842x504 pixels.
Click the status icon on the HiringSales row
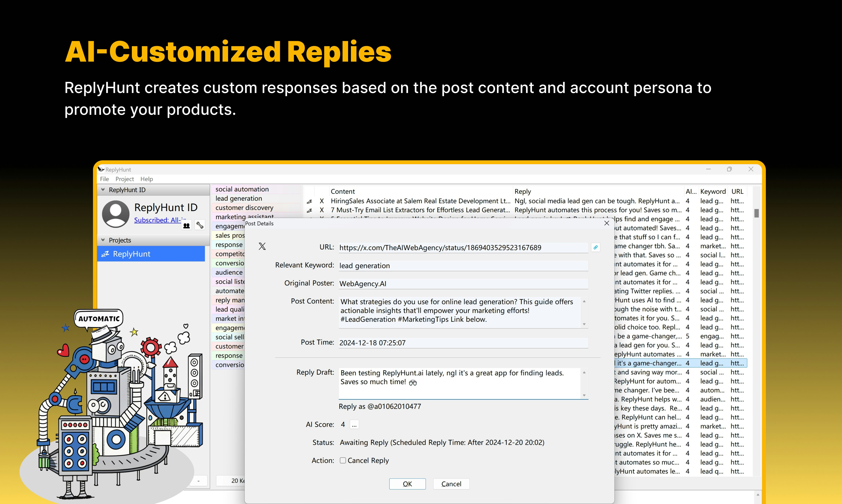(309, 201)
